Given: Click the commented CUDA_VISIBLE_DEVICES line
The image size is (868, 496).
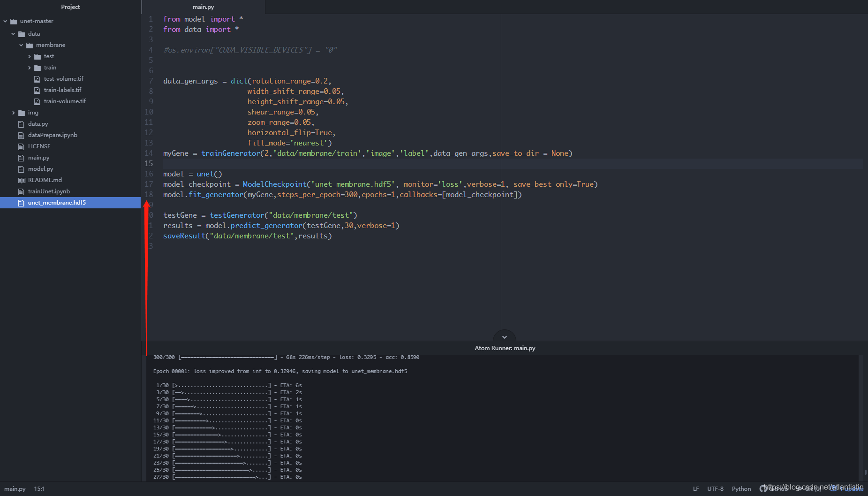Looking at the screenshot, I should tap(250, 50).
